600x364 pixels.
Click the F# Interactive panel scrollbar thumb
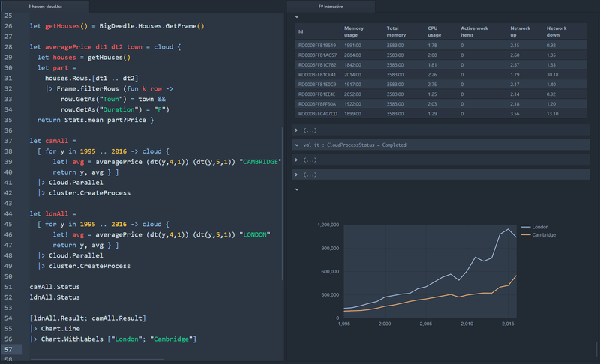(x=596, y=348)
